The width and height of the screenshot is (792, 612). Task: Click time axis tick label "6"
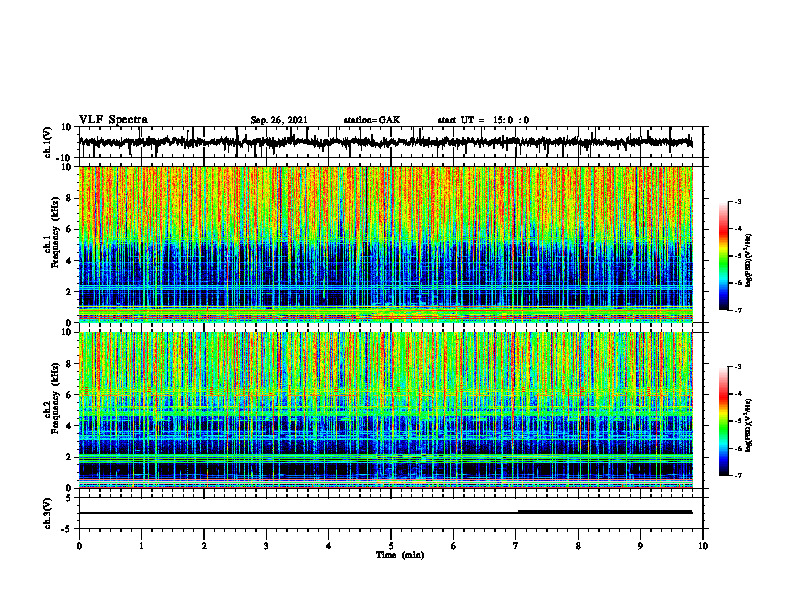click(454, 546)
